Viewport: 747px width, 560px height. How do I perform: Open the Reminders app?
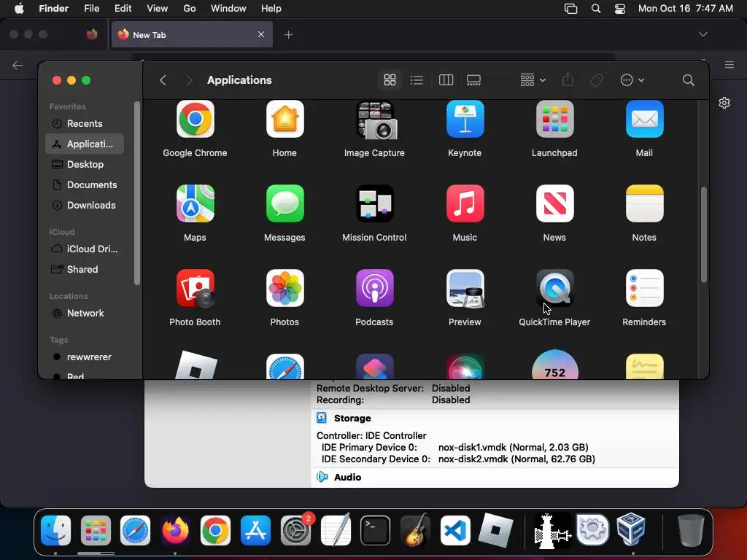[x=644, y=289]
